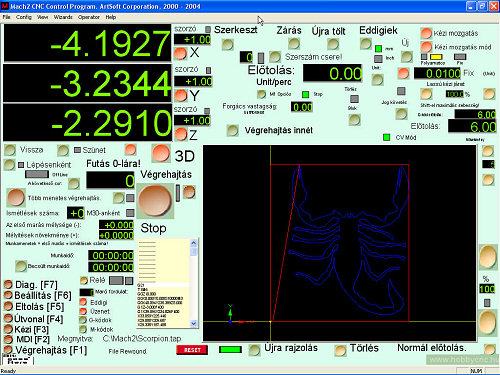Click the Előtolás Unit/perc readout field
Viewport: 500px width, 375px height.
(332, 73)
